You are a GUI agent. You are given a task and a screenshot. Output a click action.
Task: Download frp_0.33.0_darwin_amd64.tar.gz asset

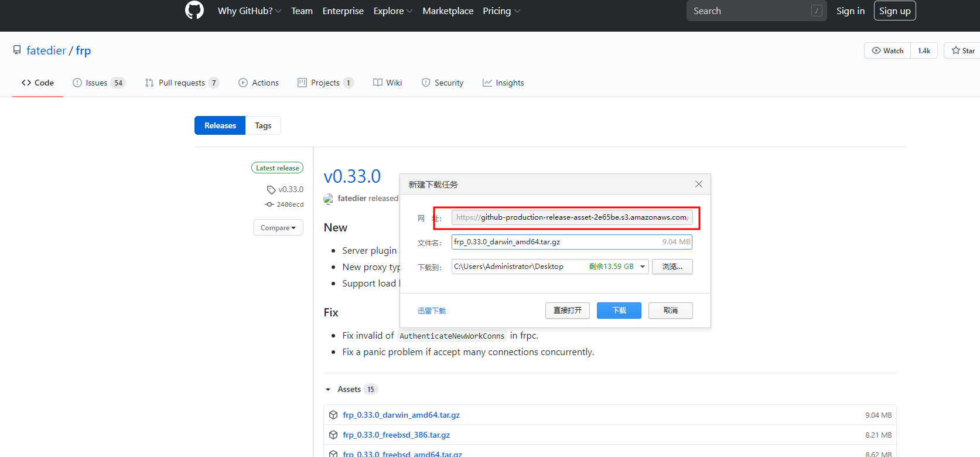(x=401, y=415)
